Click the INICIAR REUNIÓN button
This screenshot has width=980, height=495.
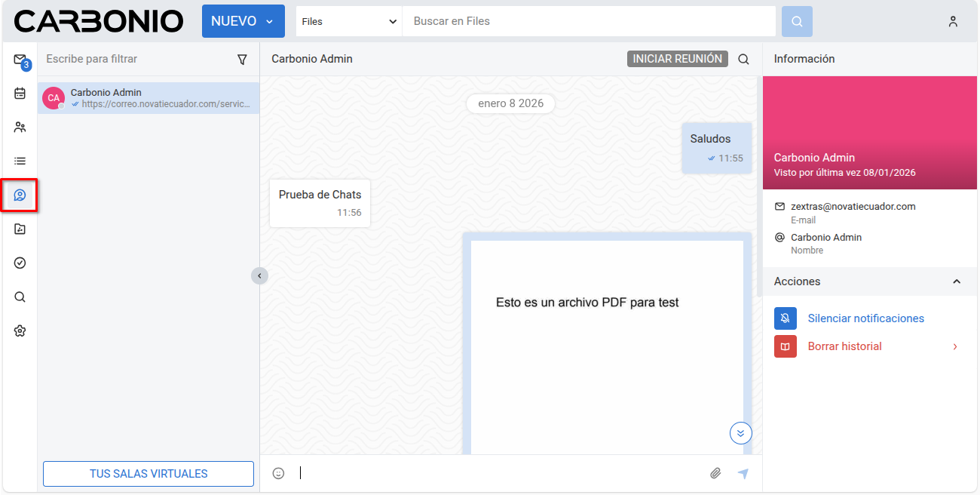[677, 59]
